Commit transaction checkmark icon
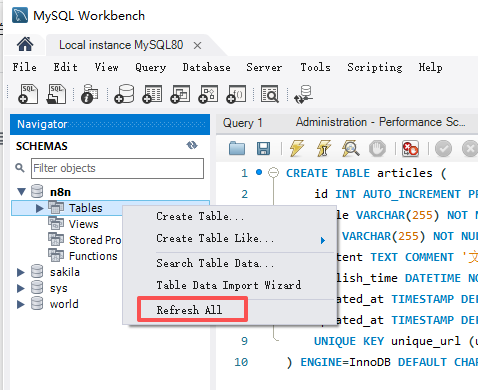478x390 pixels. [x=443, y=149]
